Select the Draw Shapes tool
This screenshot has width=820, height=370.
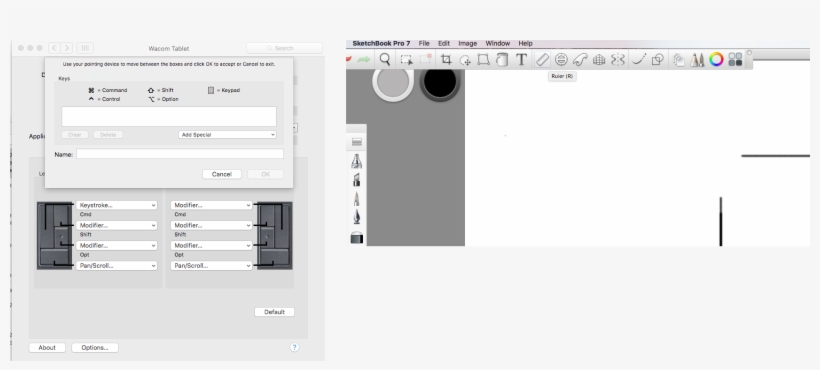(x=657, y=60)
